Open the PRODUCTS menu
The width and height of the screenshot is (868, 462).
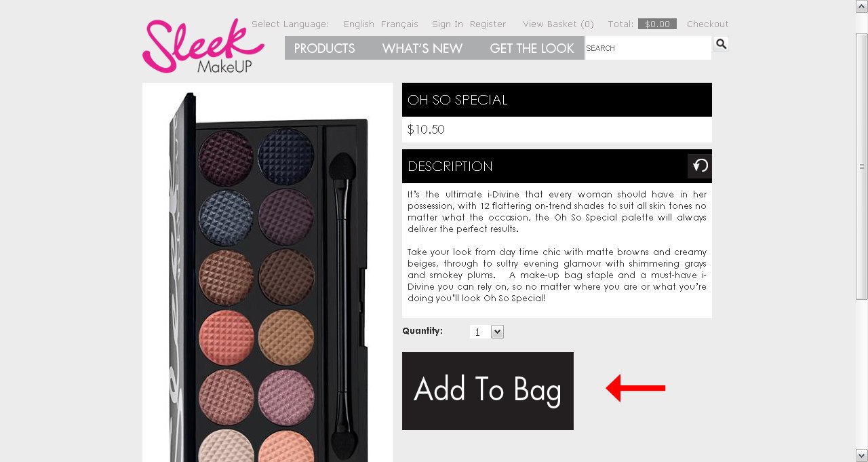coord(324,48)
